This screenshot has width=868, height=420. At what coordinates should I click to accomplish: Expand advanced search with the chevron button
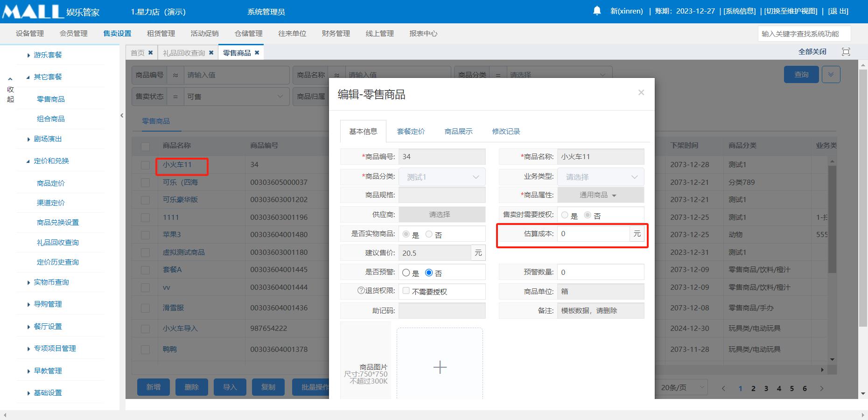[831, 75]
